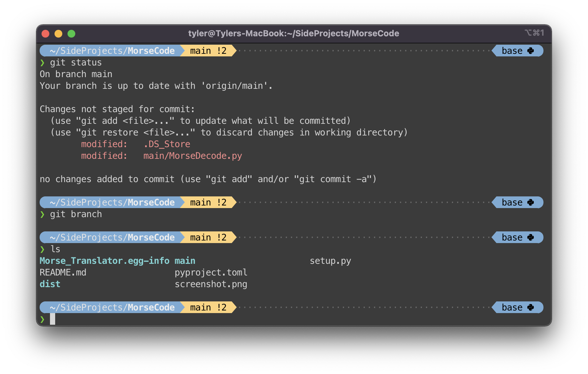
Task: Click the yellow main !2 segment above git branch
Action: 208,203
